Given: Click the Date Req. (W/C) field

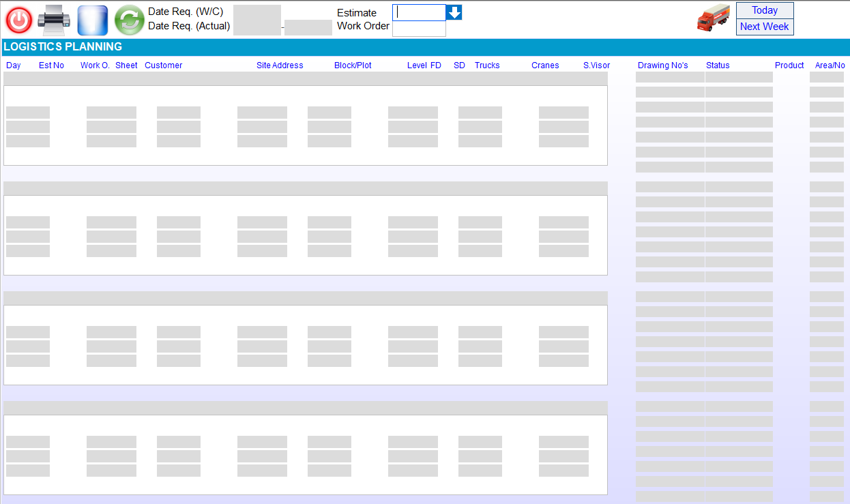Looking at the screenshot, I should coord(257,20).
